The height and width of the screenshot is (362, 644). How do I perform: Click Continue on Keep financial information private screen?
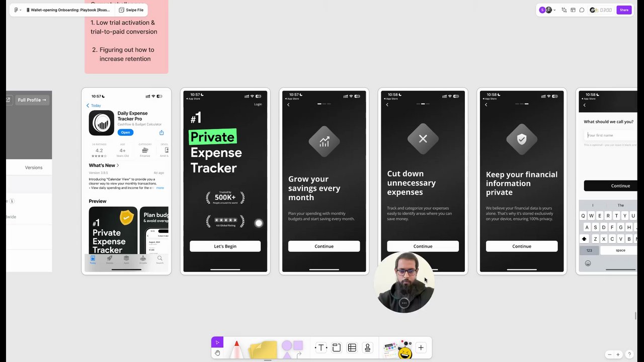tap(522, 246)
